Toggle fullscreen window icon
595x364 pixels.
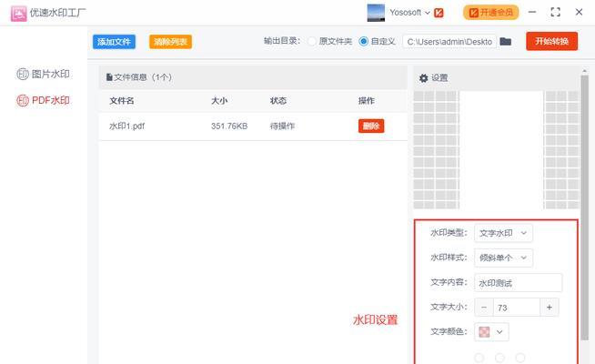pyautogui.click(x=555, y=12)
